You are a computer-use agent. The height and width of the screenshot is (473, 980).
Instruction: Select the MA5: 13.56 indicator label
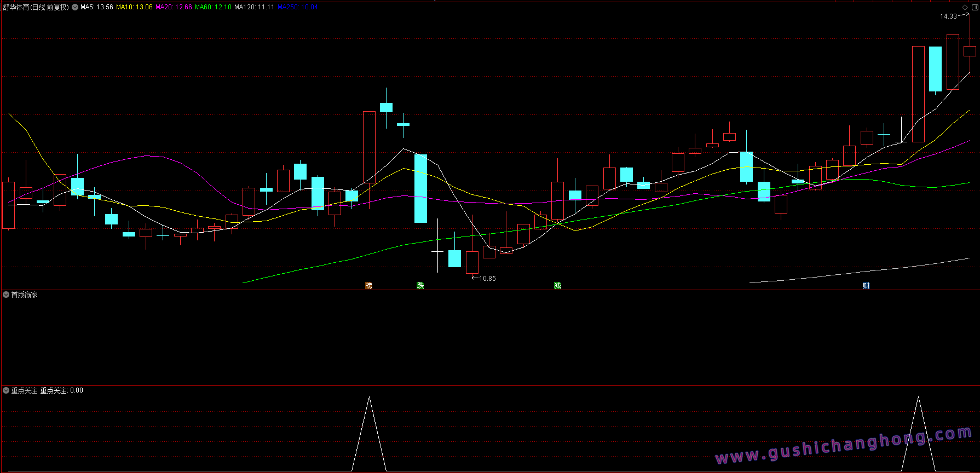click(97, 7)
